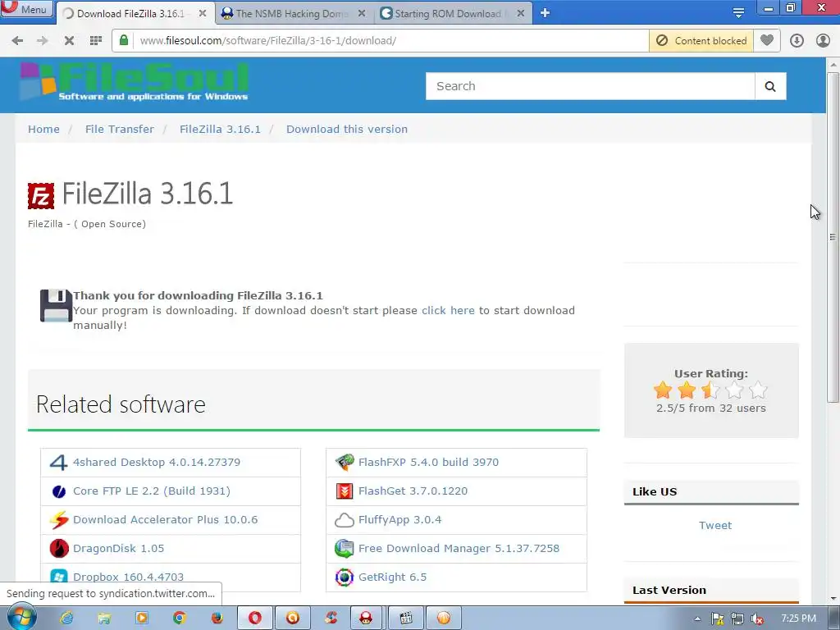Close the Download FileZilla tab
840x630 pixels.
203,13
